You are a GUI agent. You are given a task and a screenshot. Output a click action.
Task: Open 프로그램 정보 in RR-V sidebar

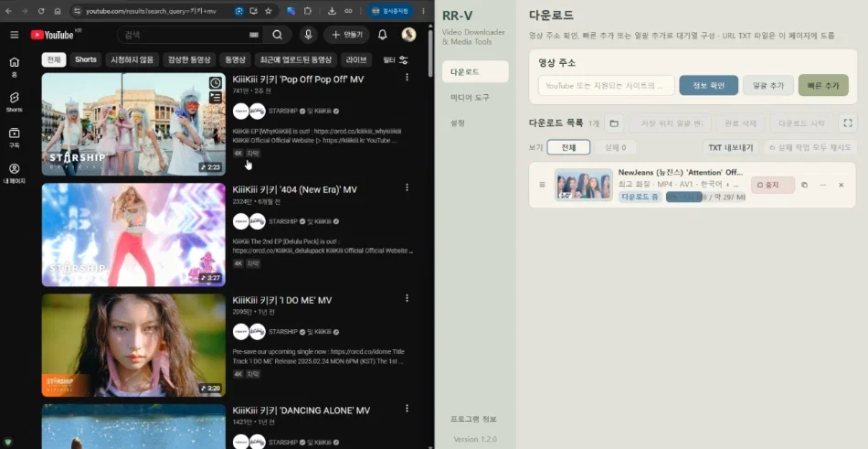(473, 419)
